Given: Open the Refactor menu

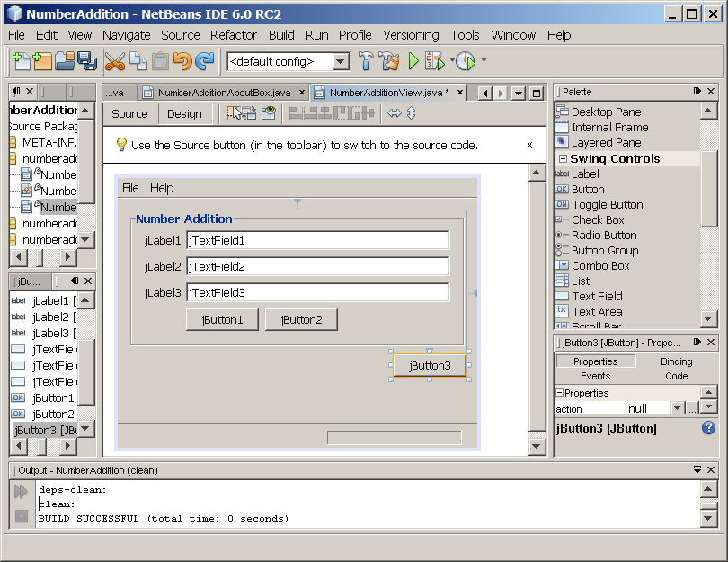Looking at the screenshot, I should coord(233,35).
